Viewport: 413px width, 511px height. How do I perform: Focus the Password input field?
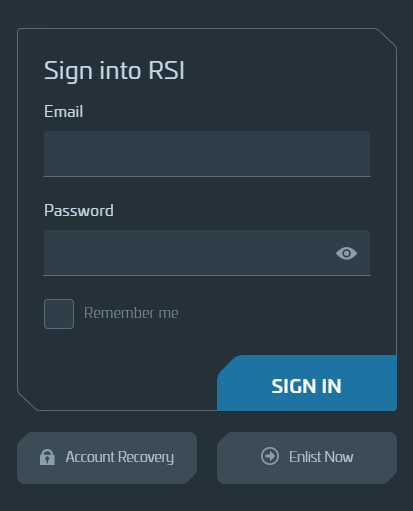(x=207, y=253)
